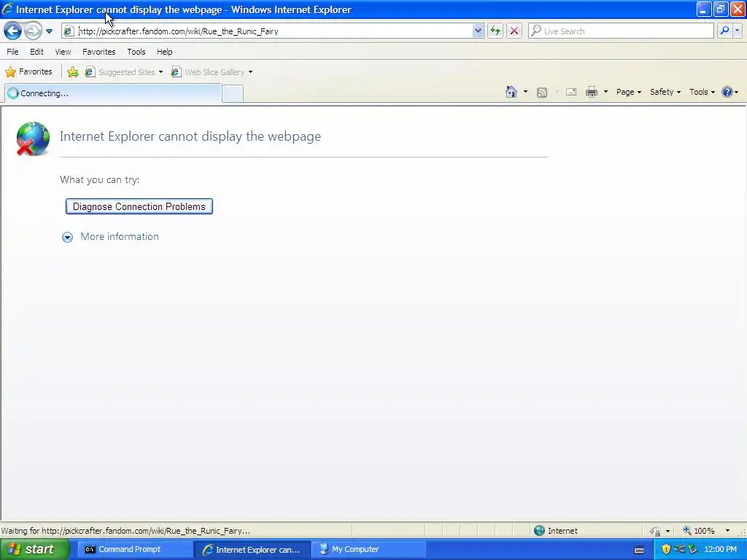Click the RSS feeds icon
The image size is (747, 560).
pos(542,93)
